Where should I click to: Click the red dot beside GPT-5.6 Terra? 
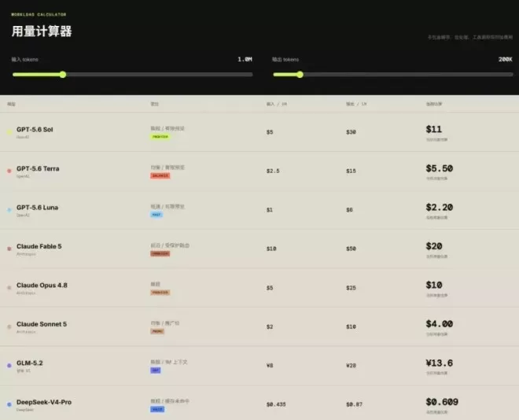9,171
